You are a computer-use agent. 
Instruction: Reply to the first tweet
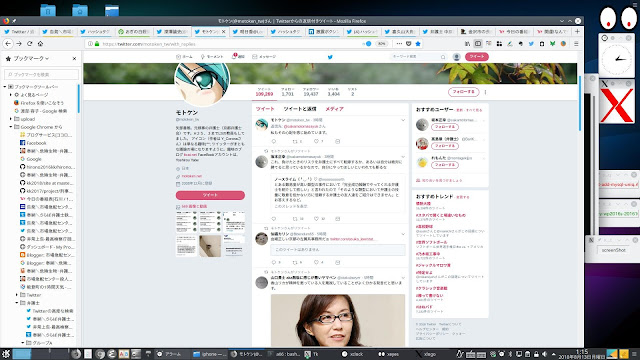[274, 141]
